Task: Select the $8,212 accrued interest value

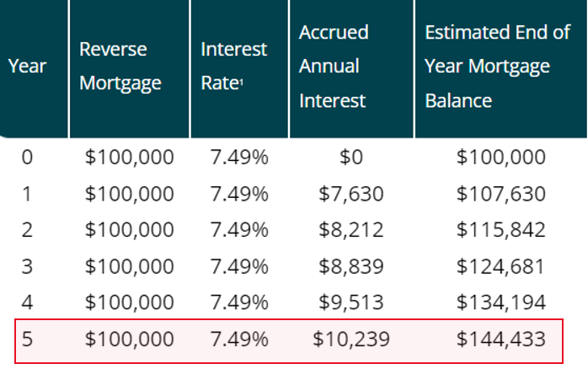Action: 351,229
